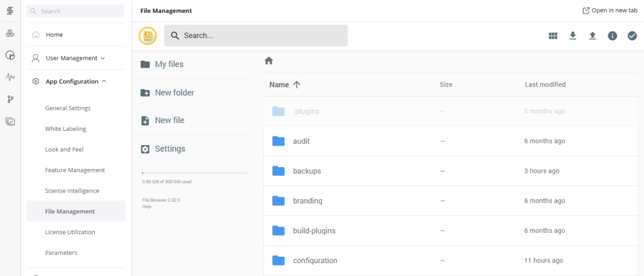Viewport: 644px width, 276px height.
Task: Open in new tab link
Action: pos(609,11)
